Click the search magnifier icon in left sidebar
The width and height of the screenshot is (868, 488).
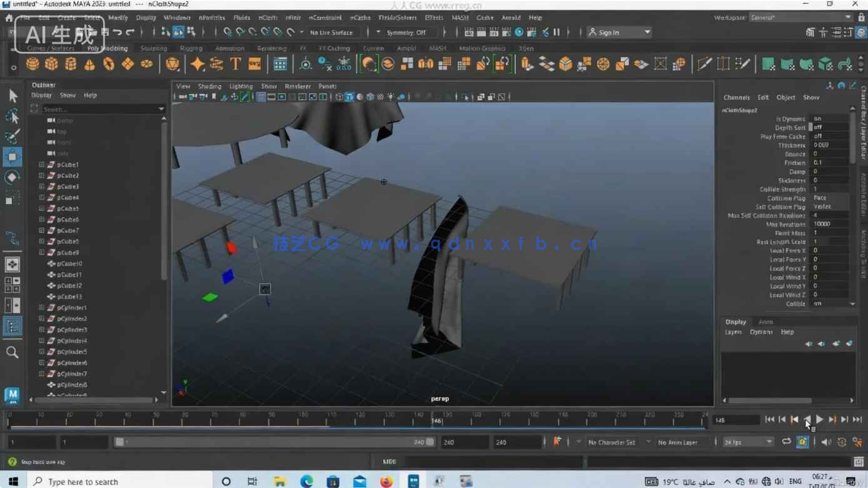(x=12, y=352)
